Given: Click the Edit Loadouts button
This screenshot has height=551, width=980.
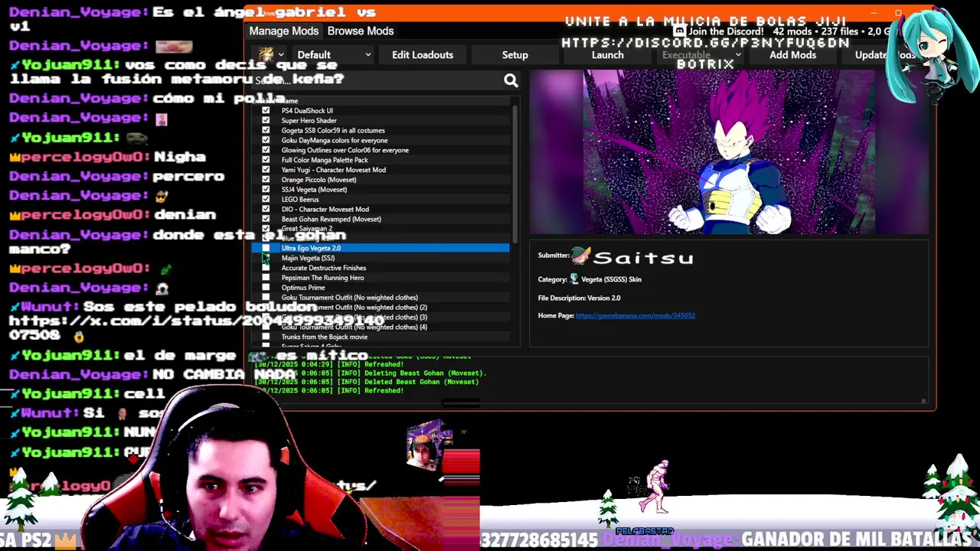Looking at the screenshot, I should (423, 55).
